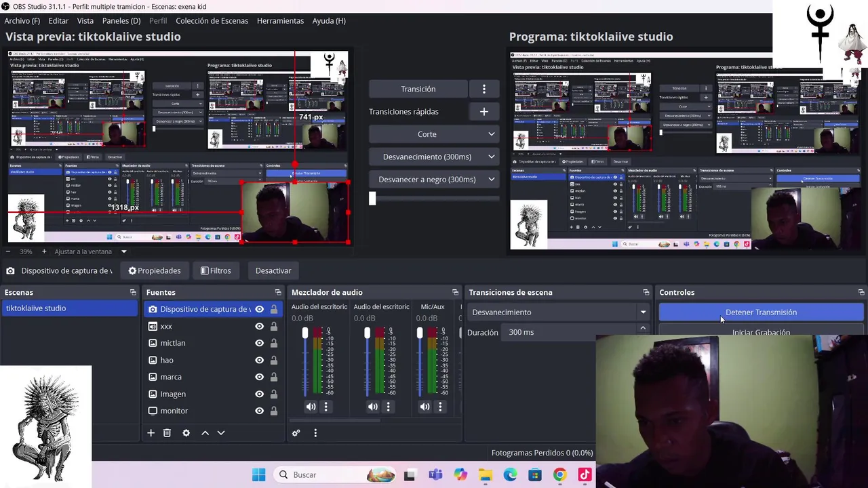
Task: Hide the Imagen source
Action: click(259, 394)
